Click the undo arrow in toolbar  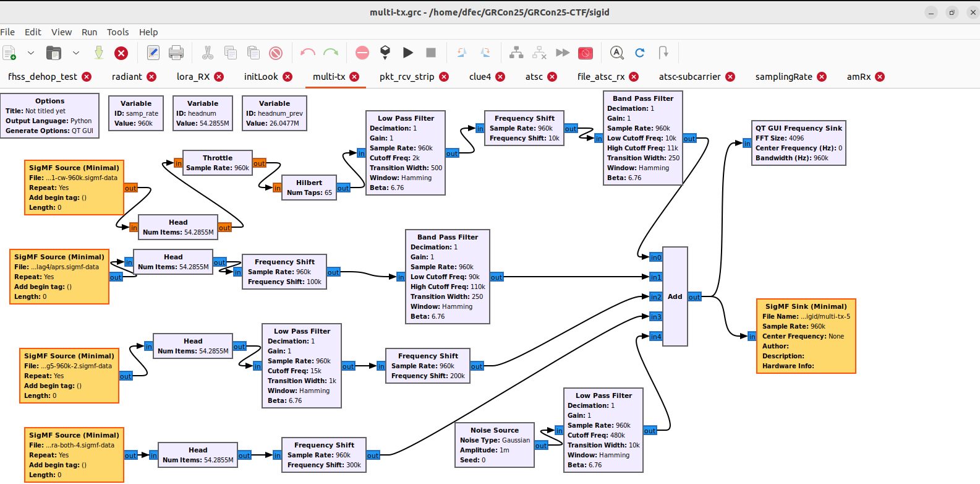tap(307, 53)
